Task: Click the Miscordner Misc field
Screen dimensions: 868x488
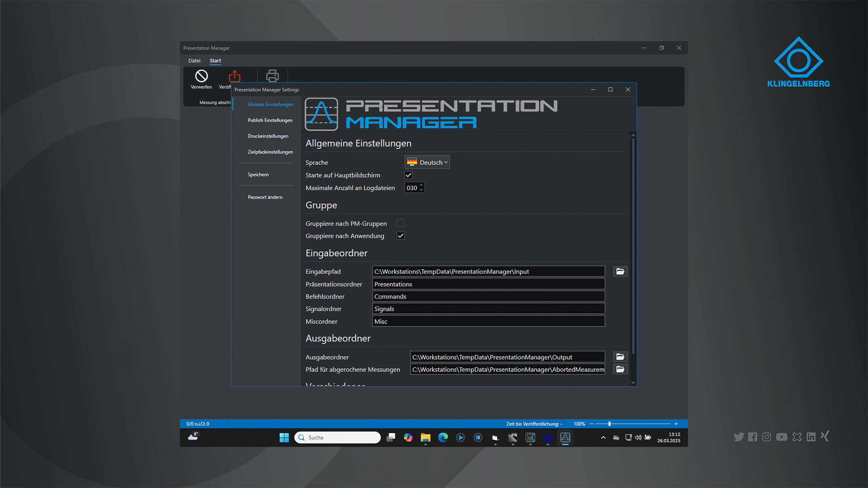Action: (488, 321)
